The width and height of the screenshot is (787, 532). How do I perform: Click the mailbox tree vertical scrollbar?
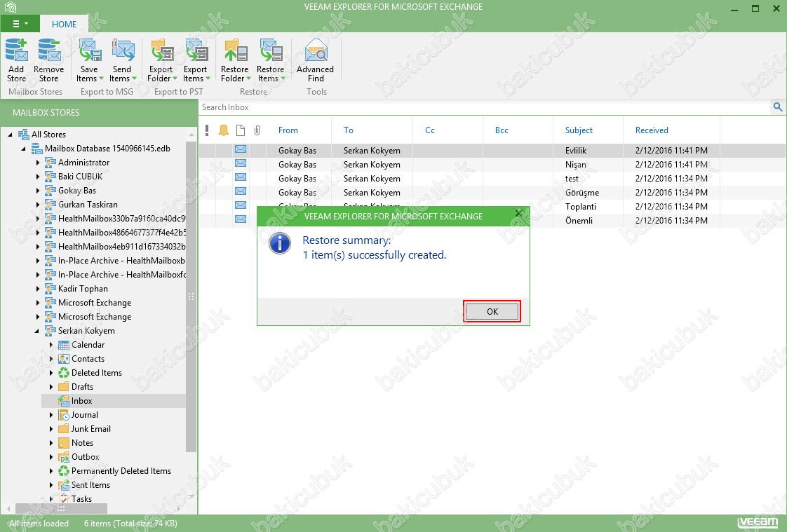click(x=191, y=296)
